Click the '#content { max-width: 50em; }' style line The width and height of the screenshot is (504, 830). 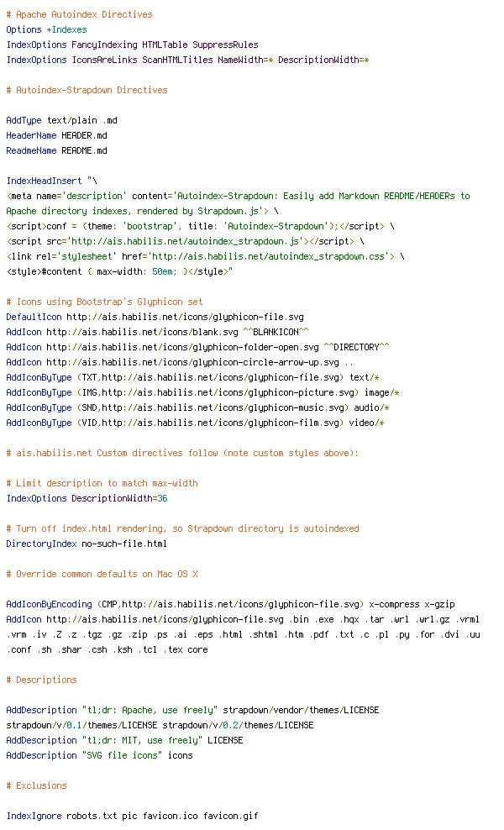(x=119, y=271)
